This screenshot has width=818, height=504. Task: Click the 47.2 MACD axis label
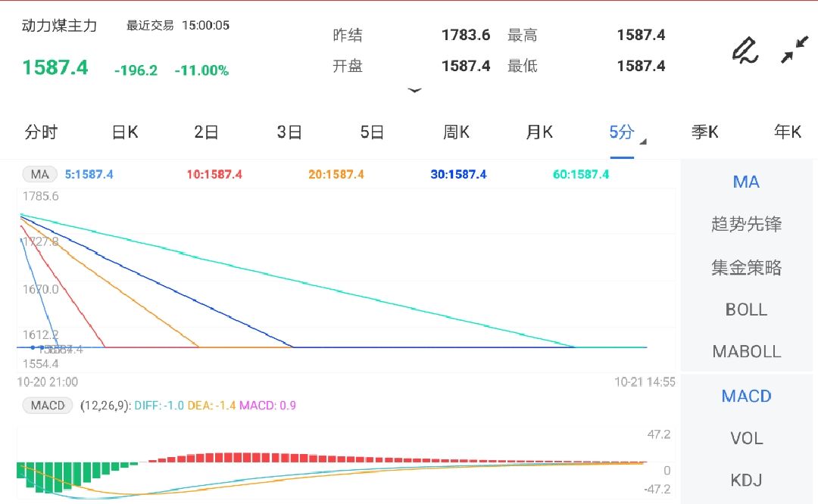tap(658, 434)
